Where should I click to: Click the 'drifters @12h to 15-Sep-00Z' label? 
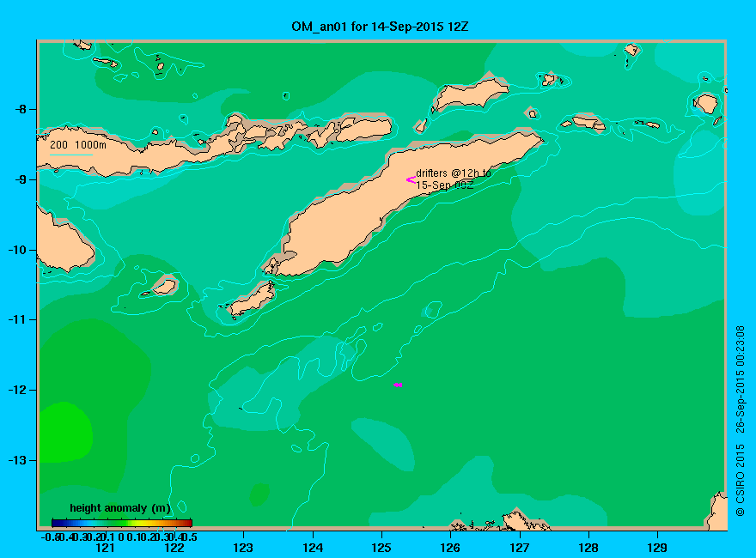tap(454, 179)
